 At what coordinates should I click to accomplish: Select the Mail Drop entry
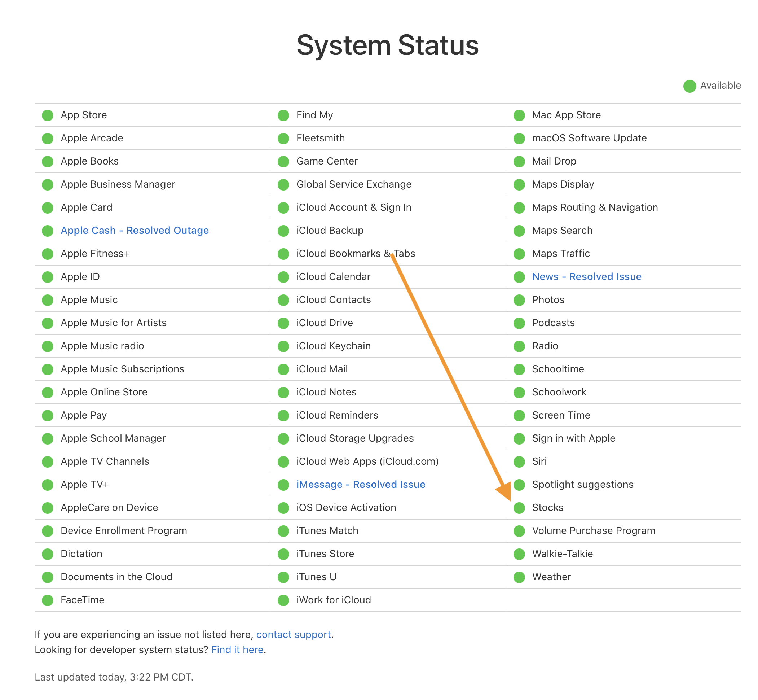point(554,161)
